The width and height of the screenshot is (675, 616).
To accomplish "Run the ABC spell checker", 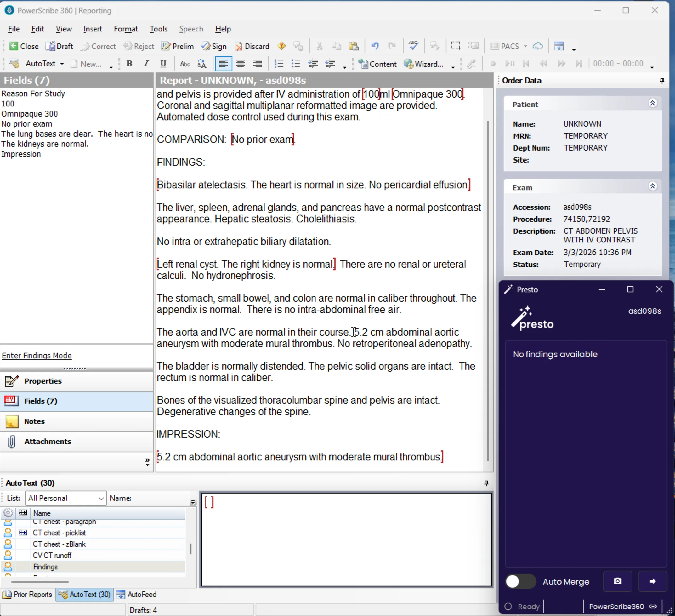I will point(413,46).
